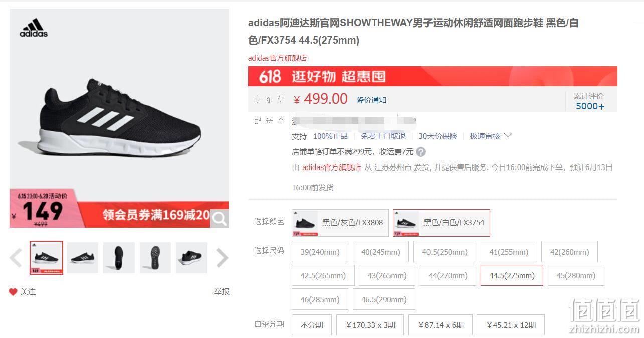Choose the 黑色/白色/FX3754 color option
The image size is (644, 338).
pos(442,223)
